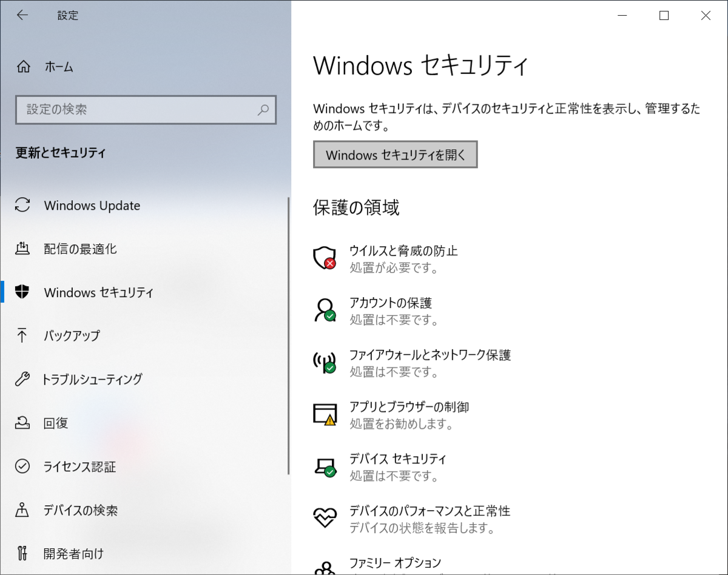Viewport: 728px width, 575px height.
Task: Click 処置が必要です status text
Action: tap(394, 267)
